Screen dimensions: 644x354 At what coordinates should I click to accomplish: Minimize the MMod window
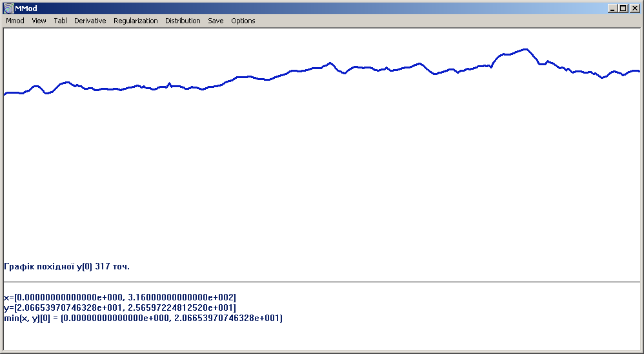[613, 8]
